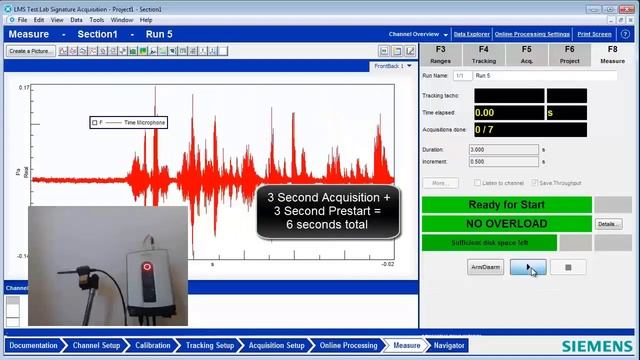Viewport: 640px width, 360px height.
Task: Click the page layout icon above the plot
Action: tap(397, 51)
